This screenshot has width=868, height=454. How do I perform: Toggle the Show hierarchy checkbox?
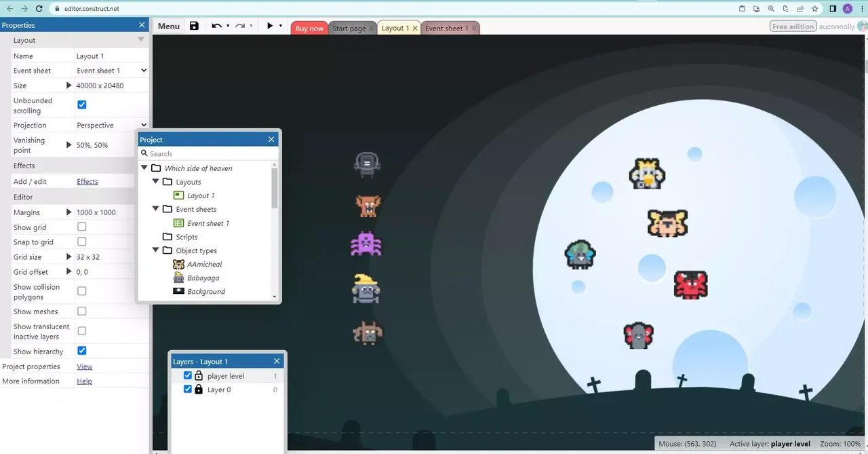[x=81, y=351]
